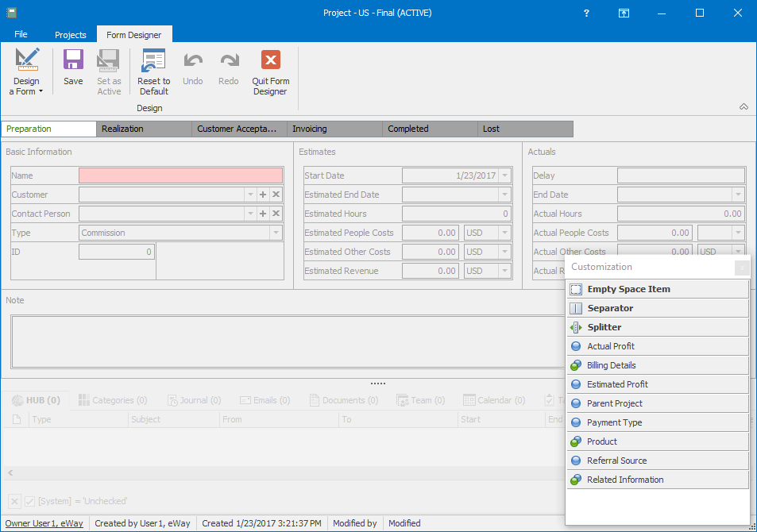This screenshot has height=532, width=757.
Task: Close the Customization panel with its X icon
Action: [x=742, y=268]
